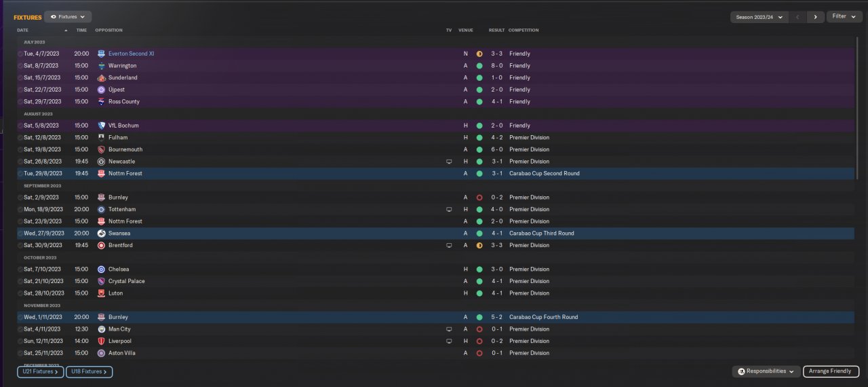Expand the Season 2023/24 selector
The image size is (868, 387).
(759, 17)
